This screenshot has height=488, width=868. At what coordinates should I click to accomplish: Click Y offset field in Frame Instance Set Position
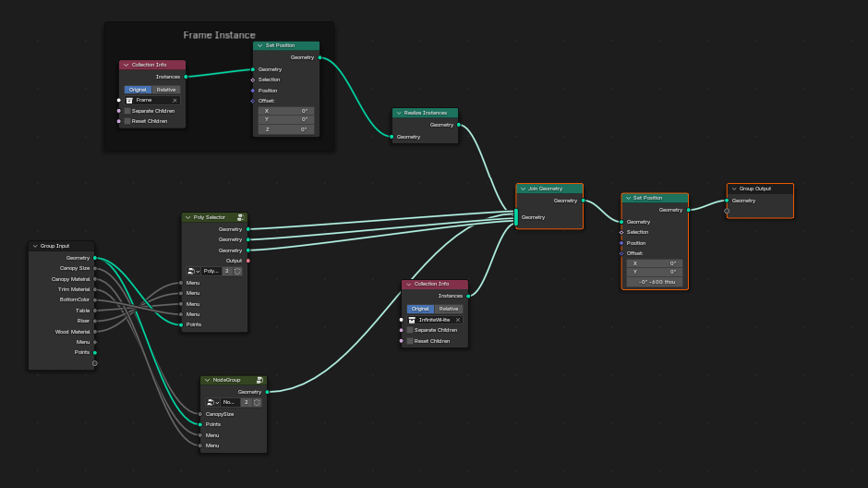(286, 119)
